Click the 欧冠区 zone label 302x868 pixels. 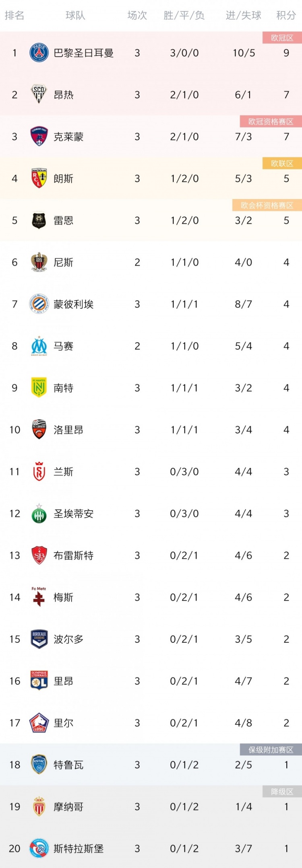click(x=282, y=38)
